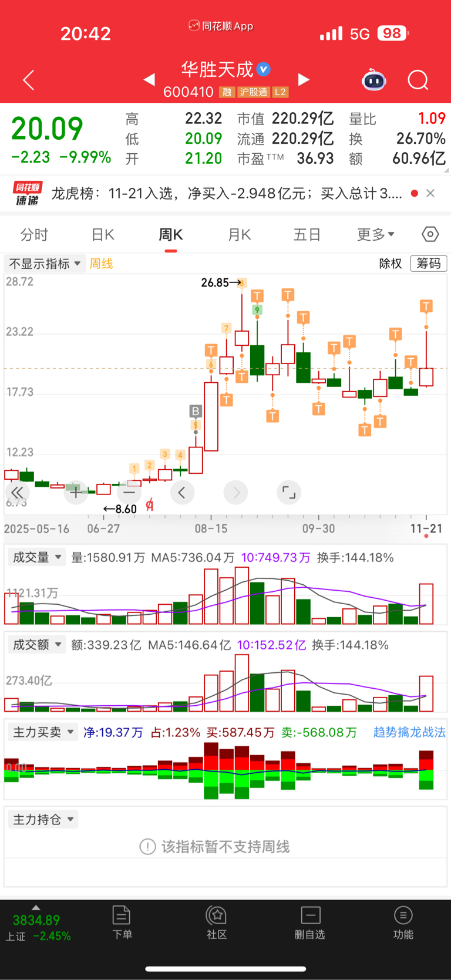Jump chart back with double-left arrows
The width and height of the screenshot is (451, 980).
pos(17,492)
